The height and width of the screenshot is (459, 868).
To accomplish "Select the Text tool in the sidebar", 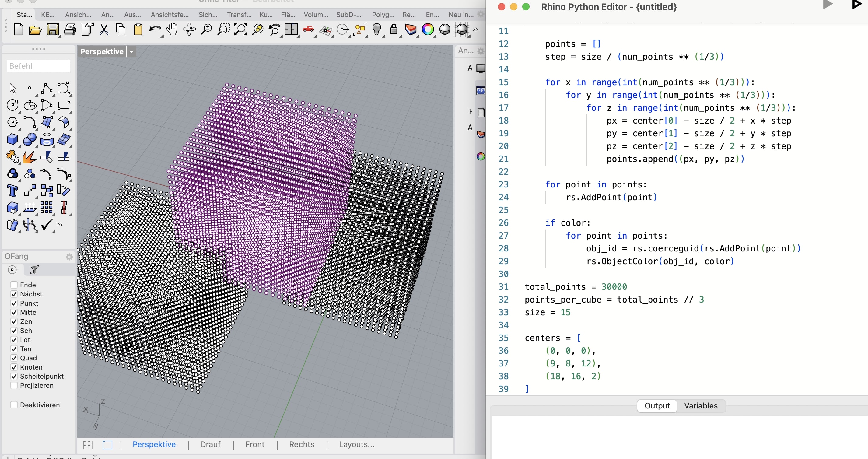I will (12, 191).
